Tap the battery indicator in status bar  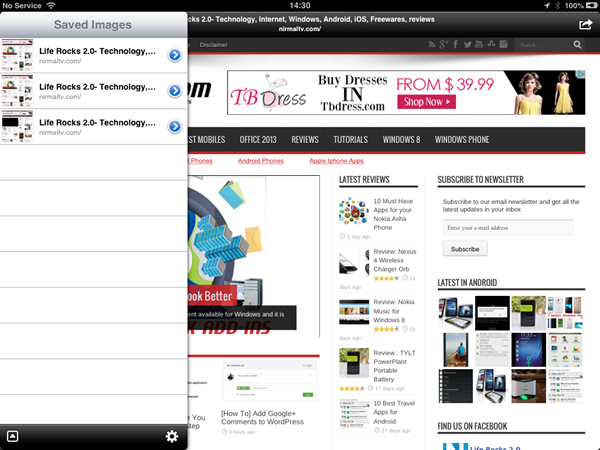coord(591,5)
